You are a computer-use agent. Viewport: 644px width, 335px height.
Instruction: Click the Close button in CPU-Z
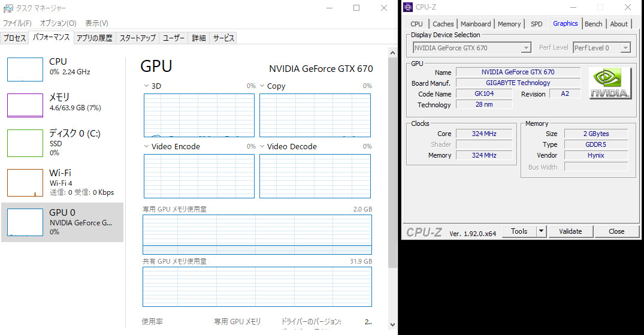(616, 231)
